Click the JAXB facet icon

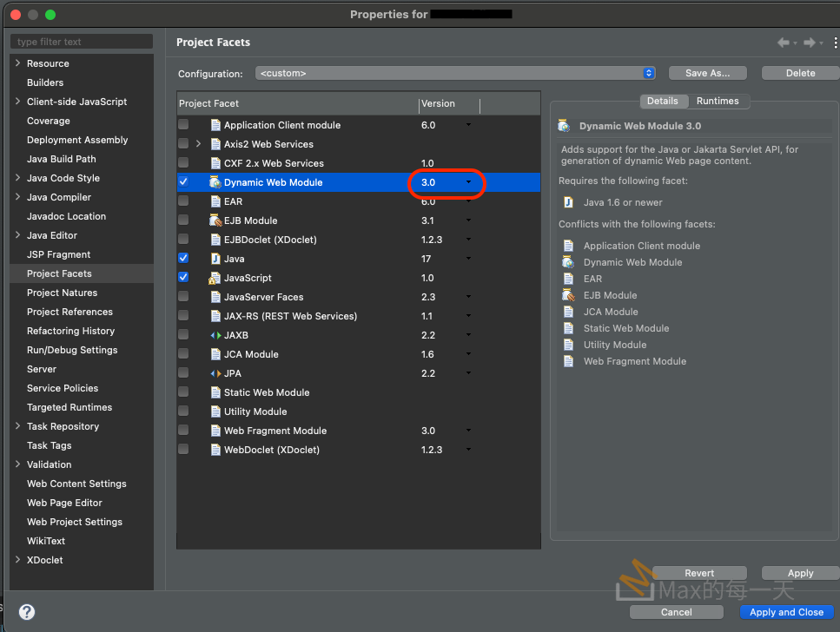215,335
